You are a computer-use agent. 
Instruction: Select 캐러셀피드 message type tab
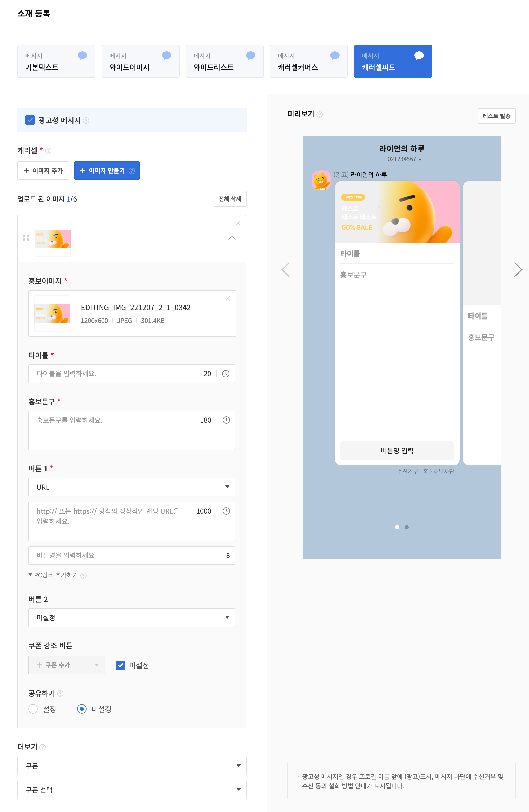[393, 61]
